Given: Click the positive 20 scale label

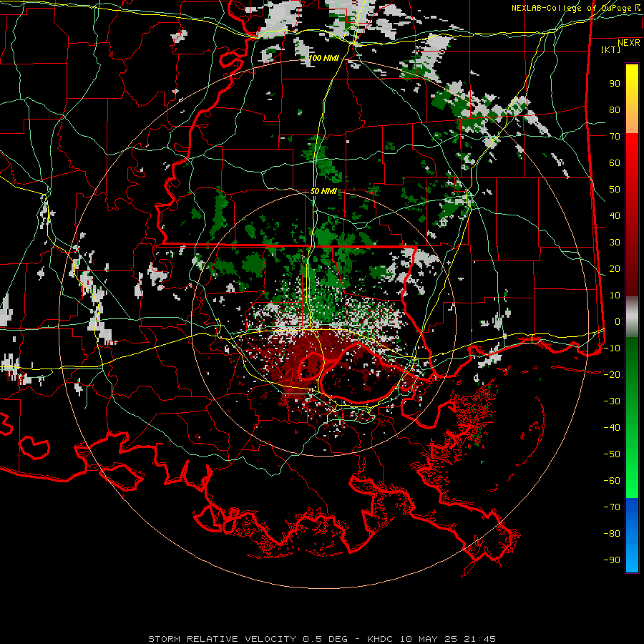Looking at the screenshot, I should pos(615,269).
